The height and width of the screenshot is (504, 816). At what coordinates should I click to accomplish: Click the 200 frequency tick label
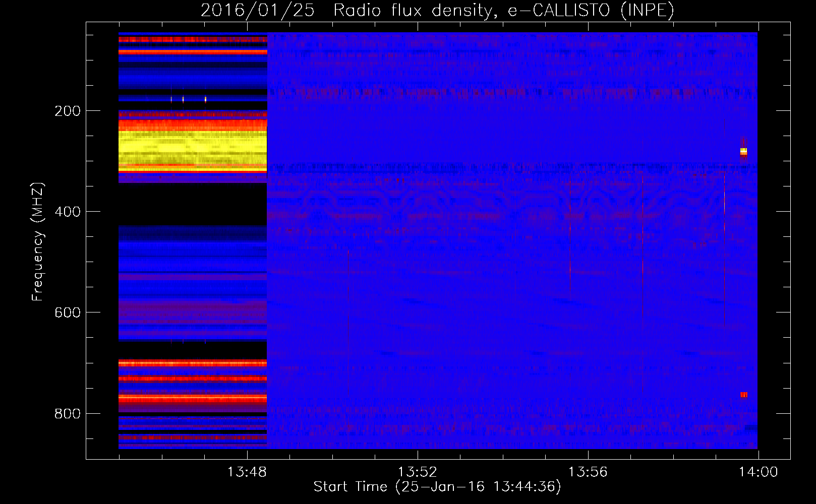click(68, 111)
